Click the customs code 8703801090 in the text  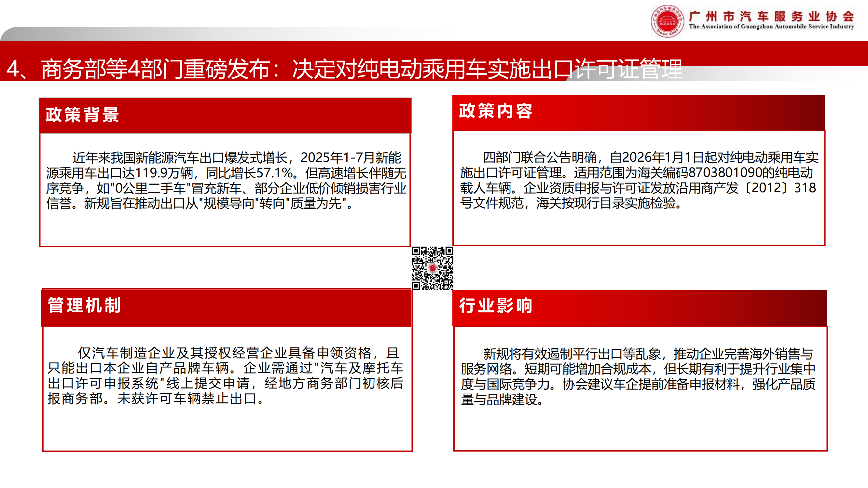click(725, 173)
